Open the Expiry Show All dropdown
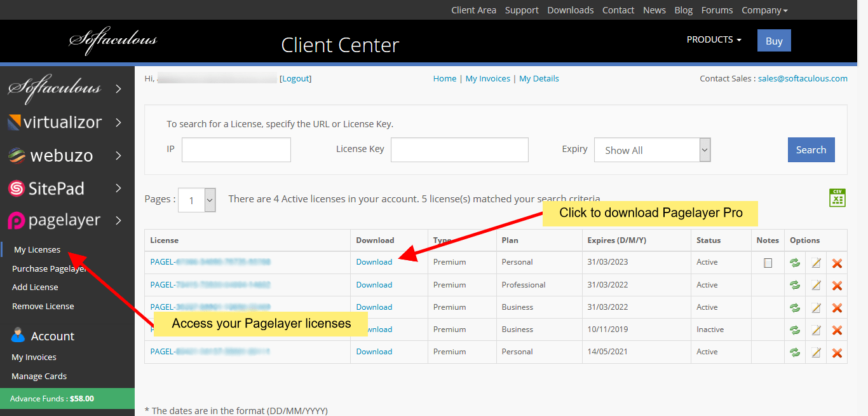The width and height of the screenshot is (868, 416). click(652, 150)
